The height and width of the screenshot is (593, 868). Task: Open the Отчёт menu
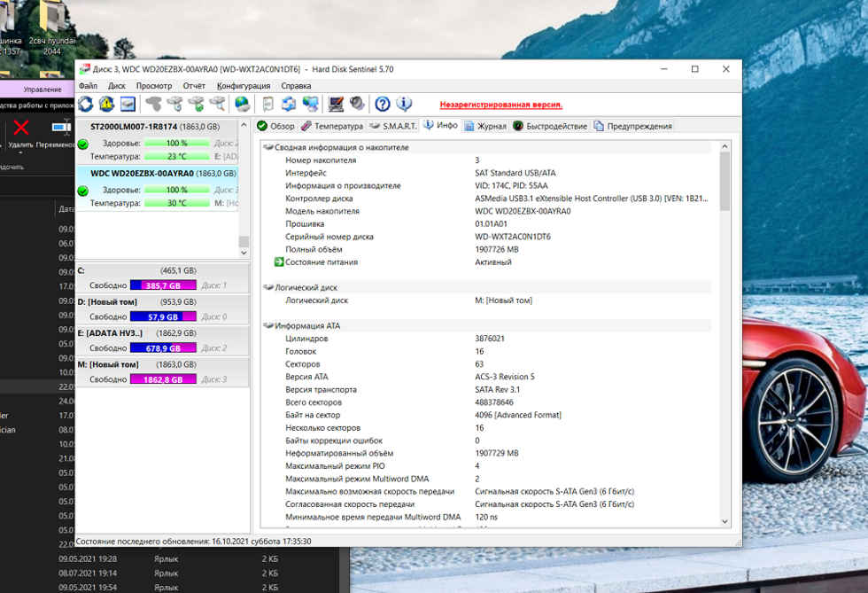194,86
